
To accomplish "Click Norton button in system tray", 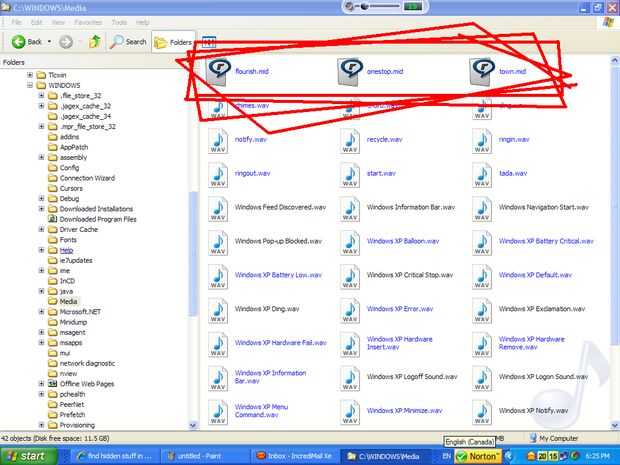I will (x=478, y=456).
